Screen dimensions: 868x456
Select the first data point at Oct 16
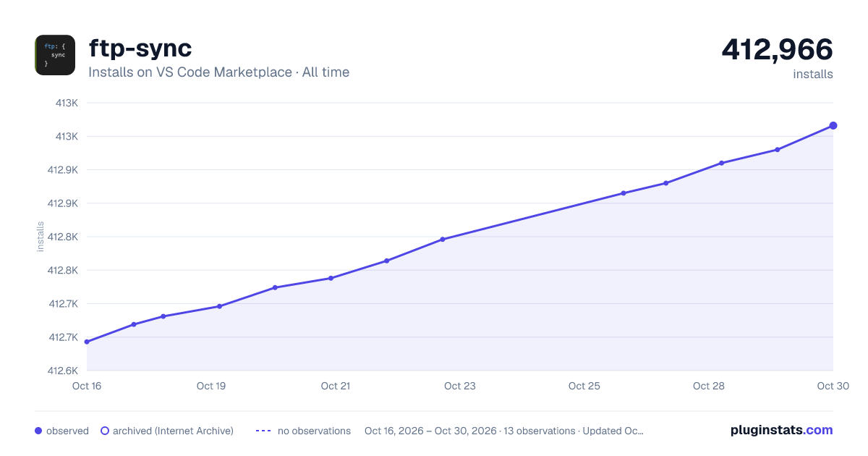tap(87, 342)
